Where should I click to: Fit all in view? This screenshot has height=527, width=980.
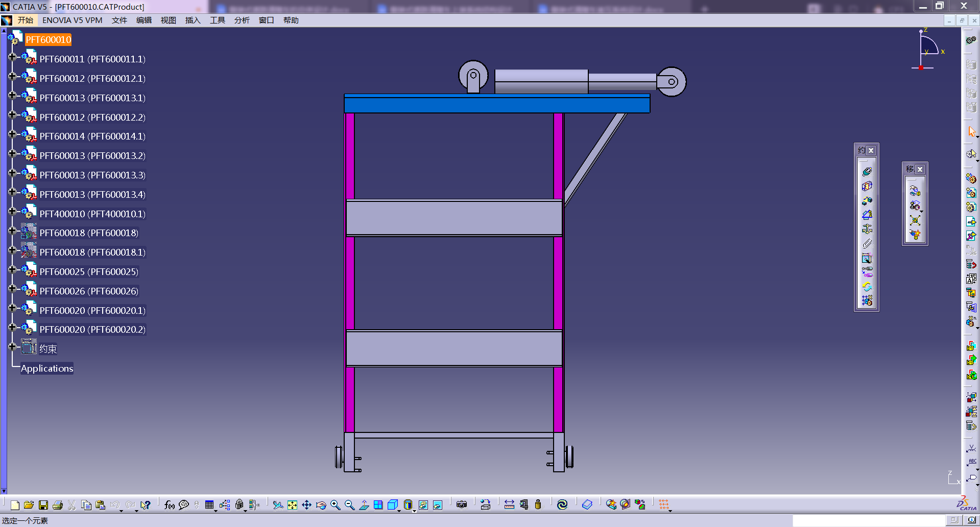pos(292,505)
